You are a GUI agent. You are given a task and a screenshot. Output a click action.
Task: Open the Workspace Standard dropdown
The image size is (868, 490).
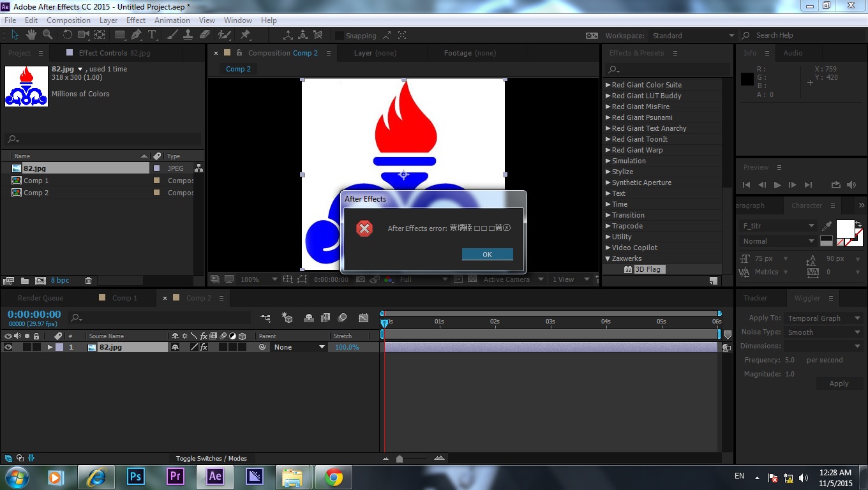click(x=692, y=36)
